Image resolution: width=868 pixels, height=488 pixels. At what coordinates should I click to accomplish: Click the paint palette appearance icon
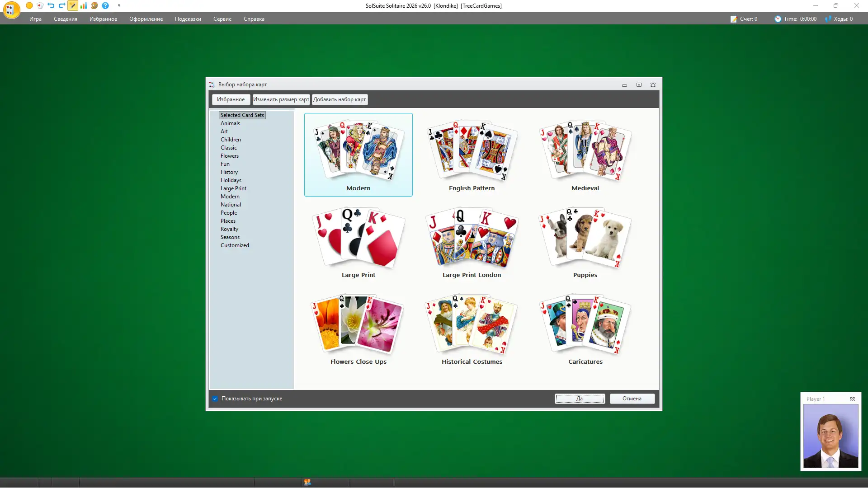[94, 6]
